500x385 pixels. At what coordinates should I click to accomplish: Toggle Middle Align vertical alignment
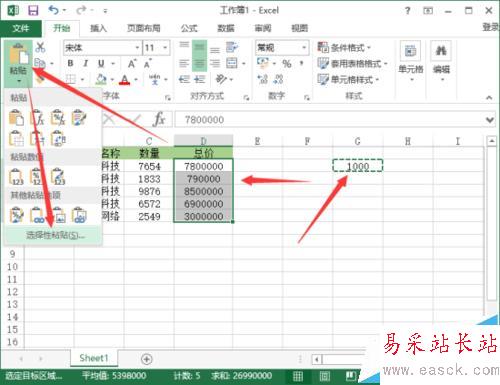[x=199, y=47]
